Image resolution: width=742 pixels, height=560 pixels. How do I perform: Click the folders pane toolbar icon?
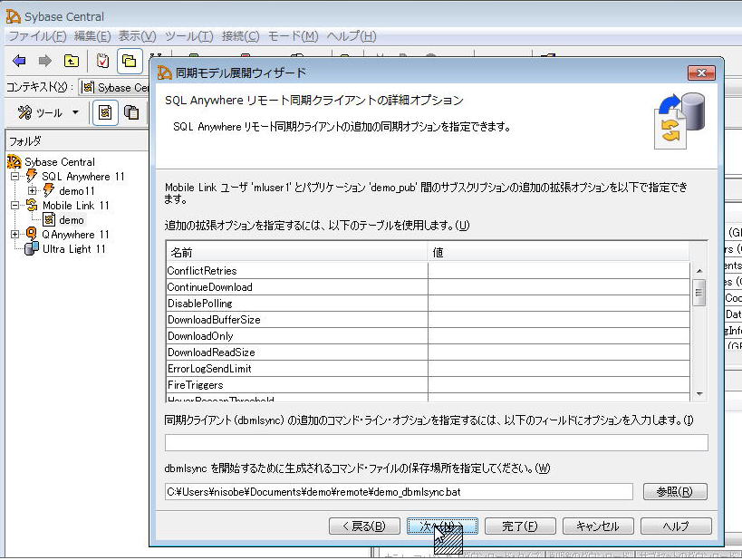(x=130, y=61)
